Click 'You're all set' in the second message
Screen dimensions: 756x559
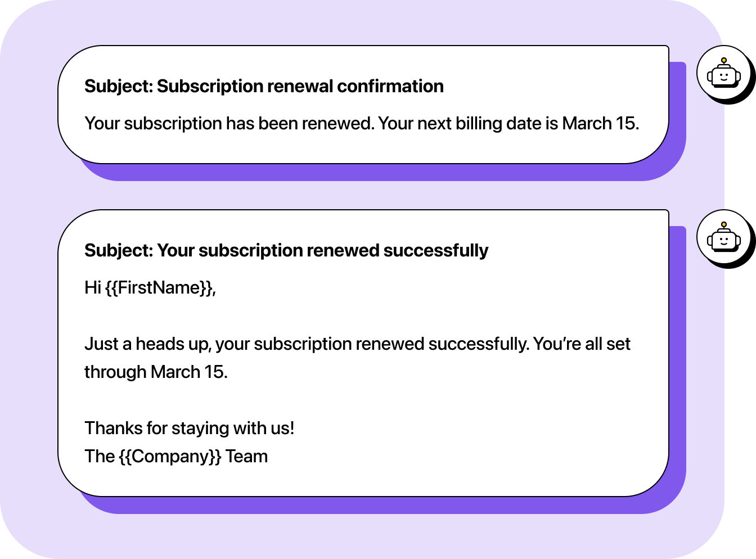point(581,344)
